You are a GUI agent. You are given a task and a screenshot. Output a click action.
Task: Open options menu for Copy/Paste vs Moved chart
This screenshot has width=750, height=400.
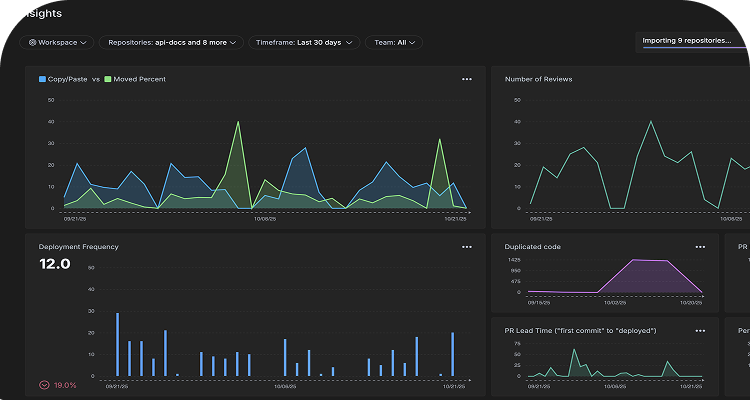click(x=466, y=79)
